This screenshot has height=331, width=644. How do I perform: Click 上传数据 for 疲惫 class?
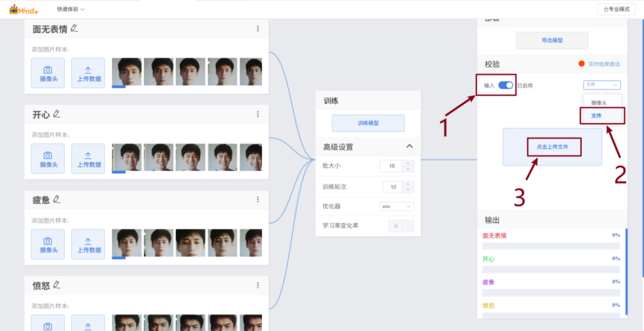point(88,244)
